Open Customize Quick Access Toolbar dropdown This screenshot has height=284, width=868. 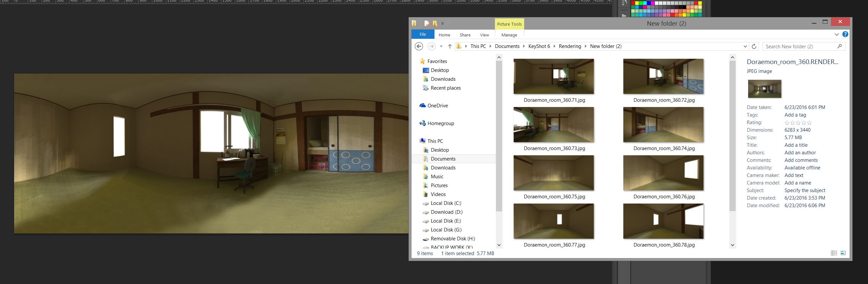click(442, 24)
